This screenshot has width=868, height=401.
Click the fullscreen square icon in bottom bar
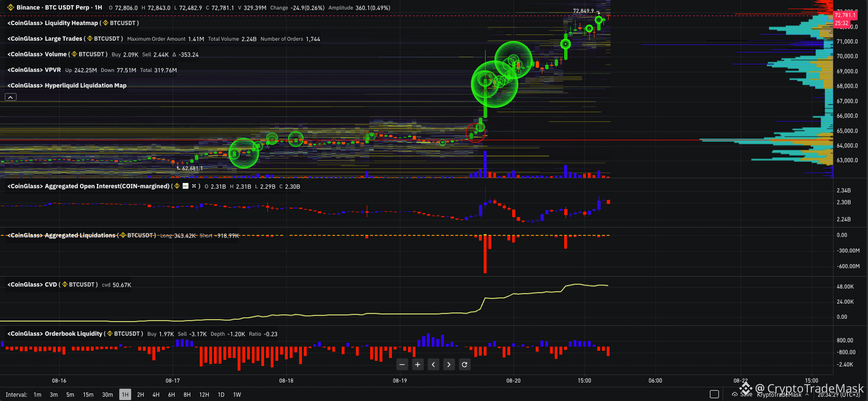click(714, 394)
